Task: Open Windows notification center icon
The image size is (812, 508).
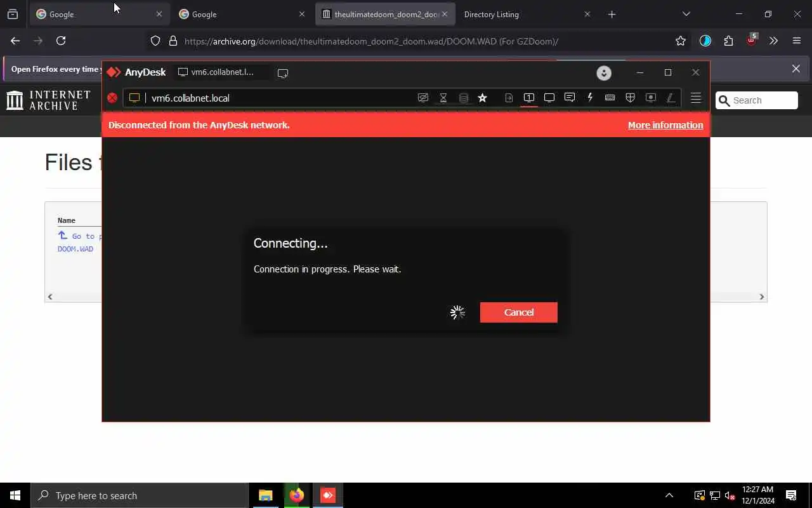Action: [791, 495]
